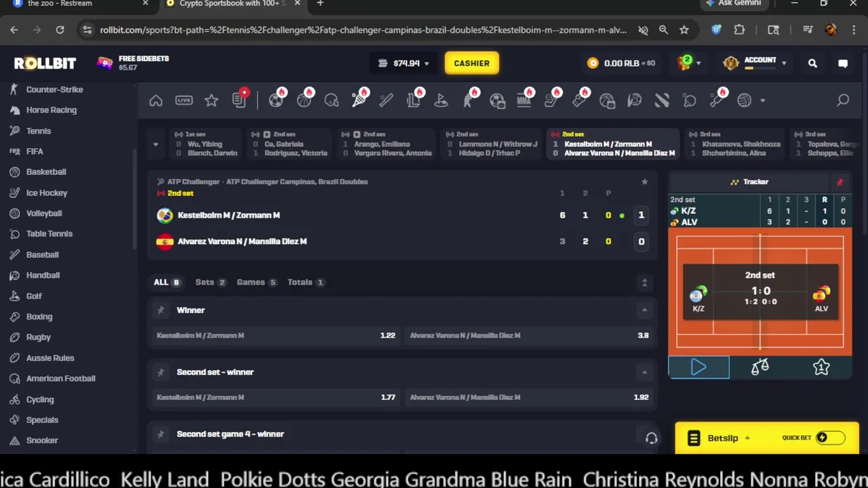Screen dimensions: 868x488
Task: Select the basketball sport icon
Action: coord(304,100)
